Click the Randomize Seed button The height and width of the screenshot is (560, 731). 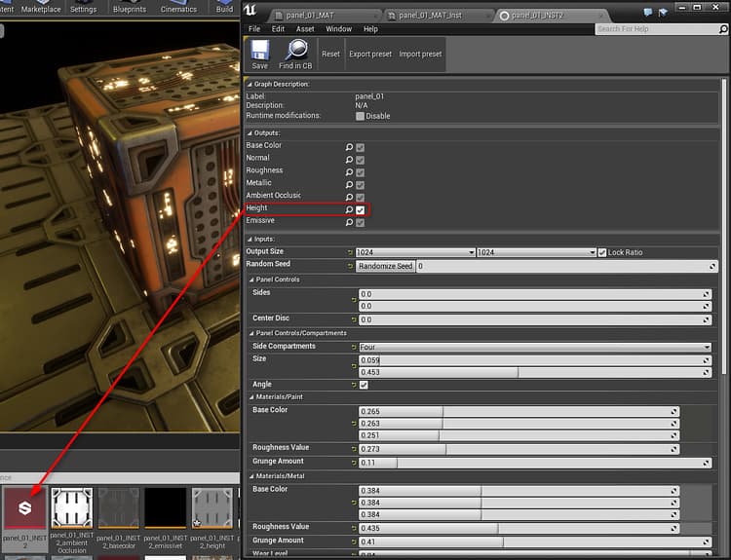[385, 266]
